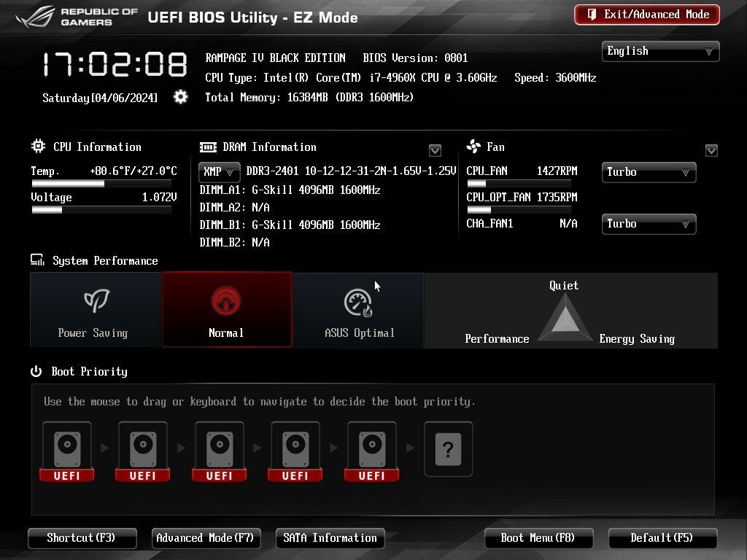Viewport: 747px width, 560px height.
Task: Click the DIMM_B2 N/A entry
Action: tap(234, 242)
